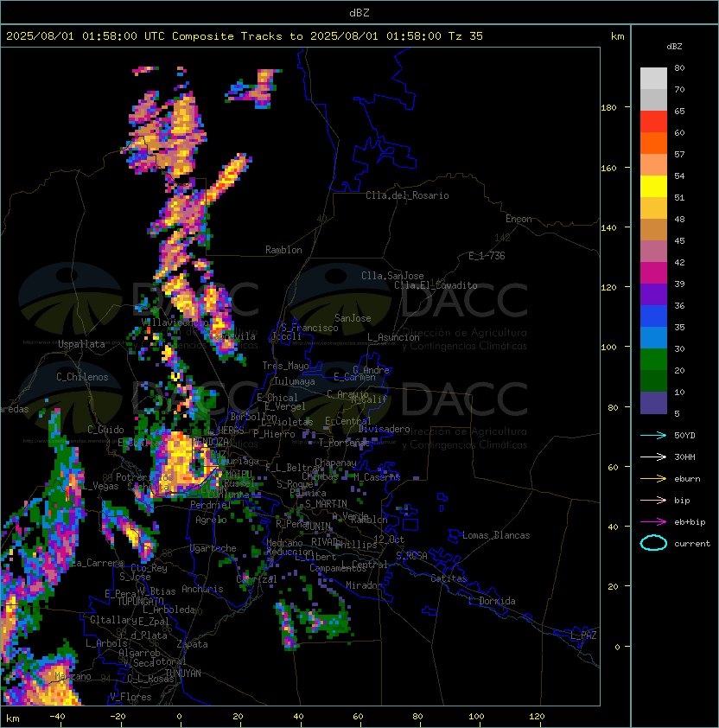Viewport: 719px width, 728px height.
Task: Click the Encon label on the map
Action: (x=519, y=219)
